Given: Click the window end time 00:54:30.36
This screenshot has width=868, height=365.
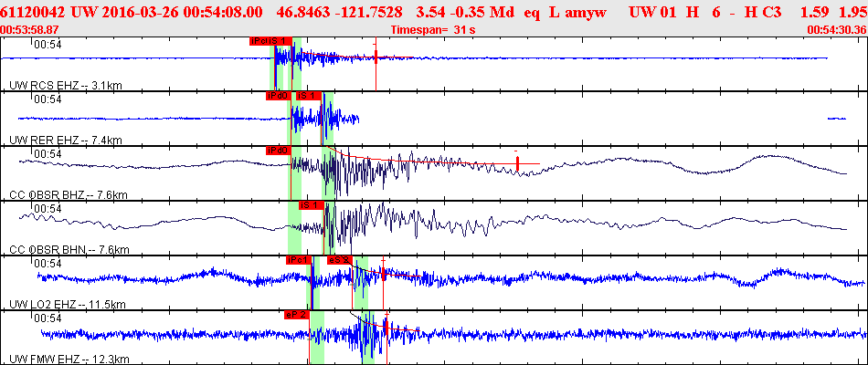Looking at the screenshot, I should point(836,30).
